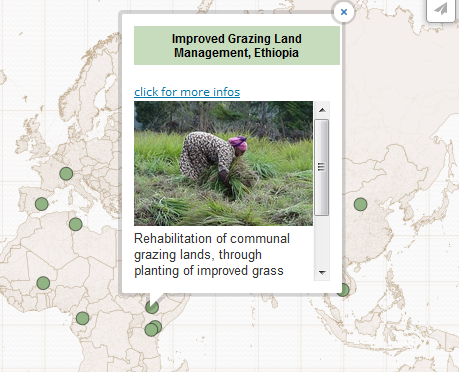The height and width of the screenshot is (372, 459).
Task: Click the popup scrollbar thumb
Action: click(322, 167)
